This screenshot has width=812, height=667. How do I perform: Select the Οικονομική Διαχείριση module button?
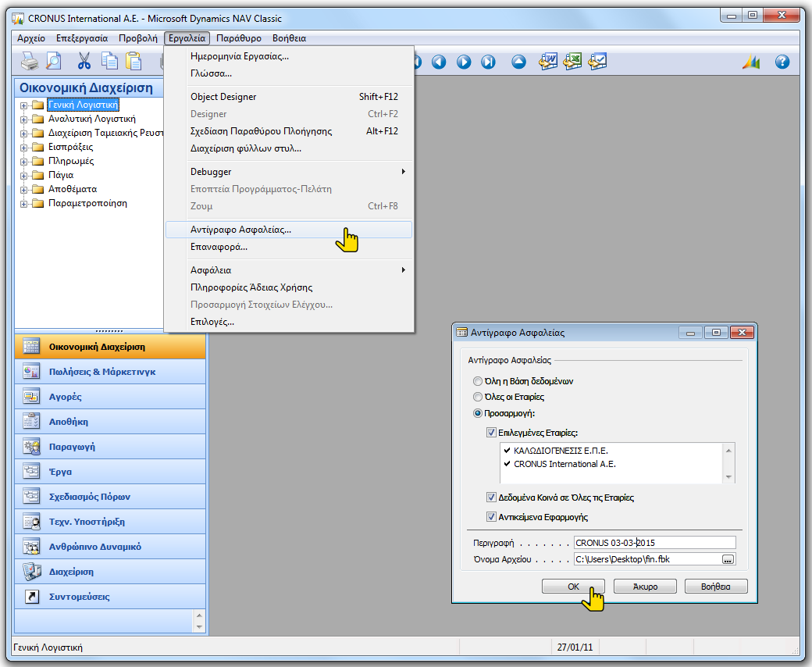pyautogui.click(x=110, y=347)
